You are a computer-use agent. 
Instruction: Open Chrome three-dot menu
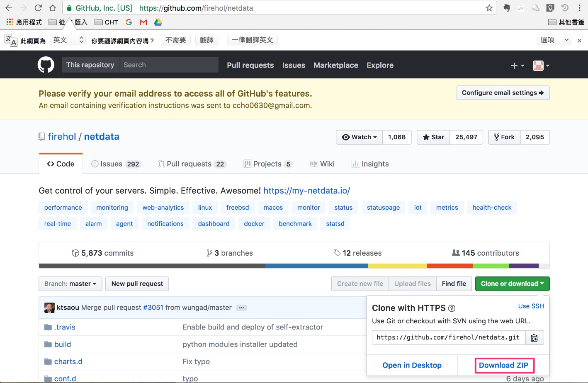tap(579, 8)
